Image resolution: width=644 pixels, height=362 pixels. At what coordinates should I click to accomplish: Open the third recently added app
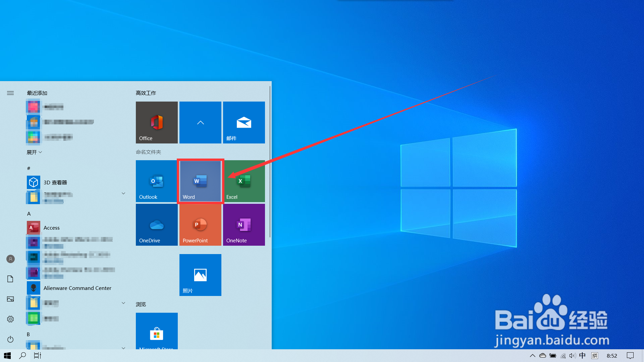76,137
